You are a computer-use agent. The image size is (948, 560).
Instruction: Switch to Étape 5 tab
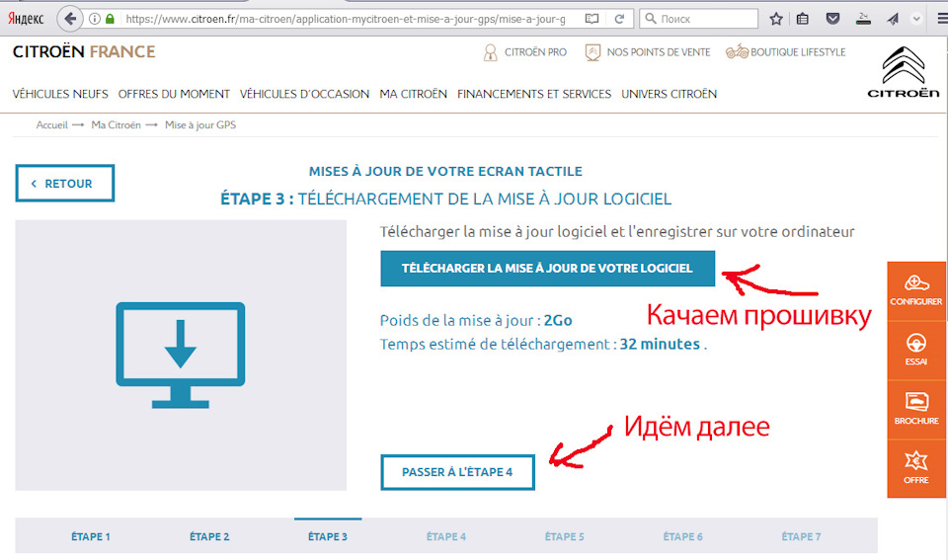[565, 536]
